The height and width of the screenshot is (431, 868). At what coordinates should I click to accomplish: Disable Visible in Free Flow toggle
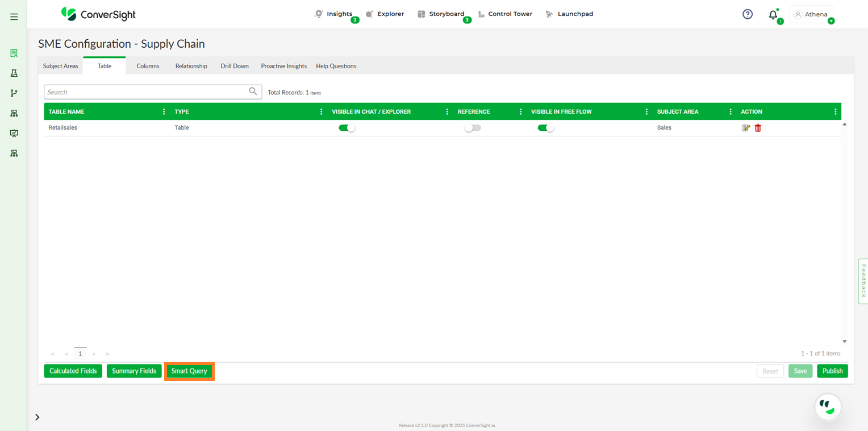tap(545, 128)
